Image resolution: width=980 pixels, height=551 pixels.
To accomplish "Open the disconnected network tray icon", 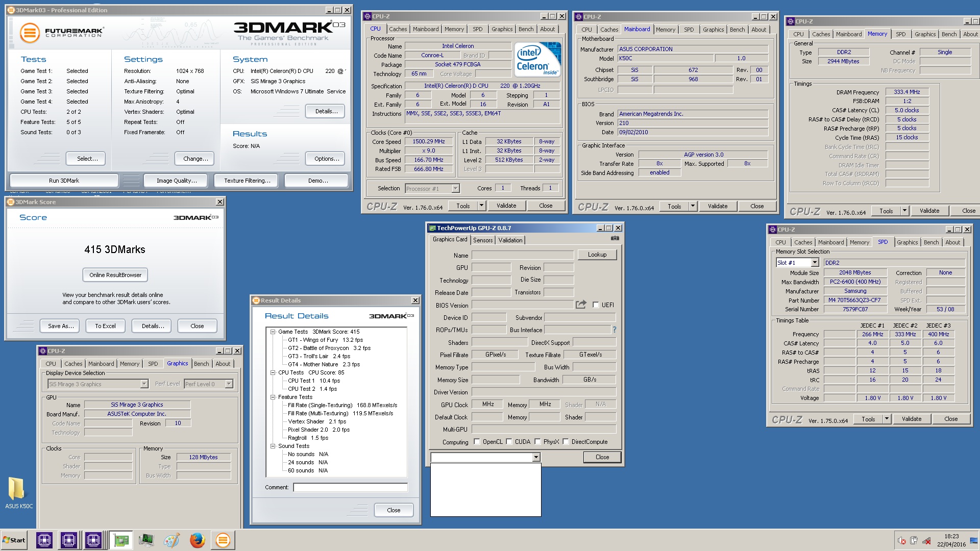I will (926, 541).
